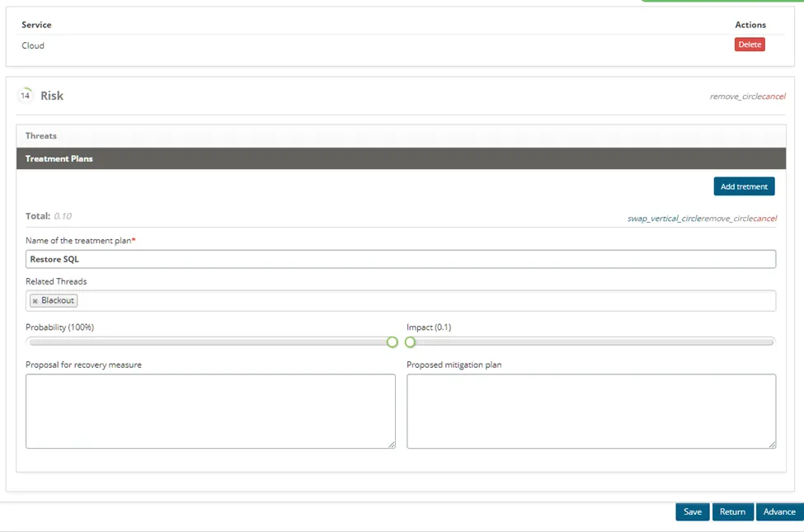804x532 pixels.
Task: Click the Total value 0.10
Action: point(63,216)
